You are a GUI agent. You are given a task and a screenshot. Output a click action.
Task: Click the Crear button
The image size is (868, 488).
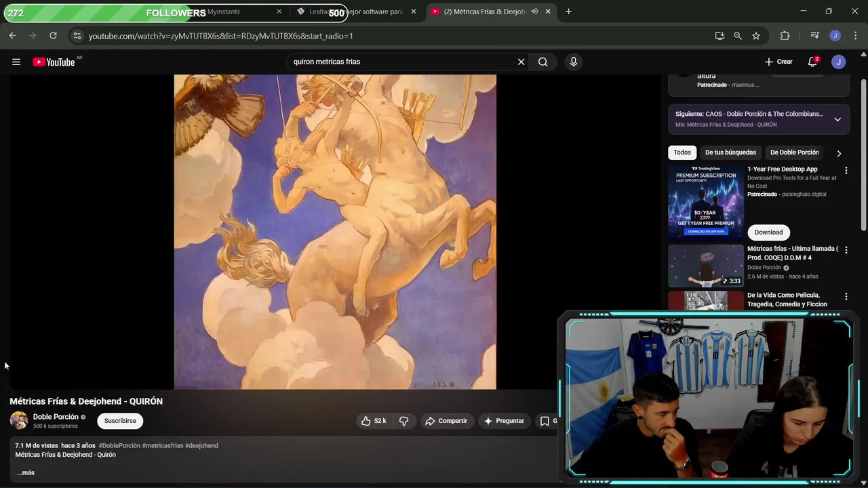tap(778, 62)
